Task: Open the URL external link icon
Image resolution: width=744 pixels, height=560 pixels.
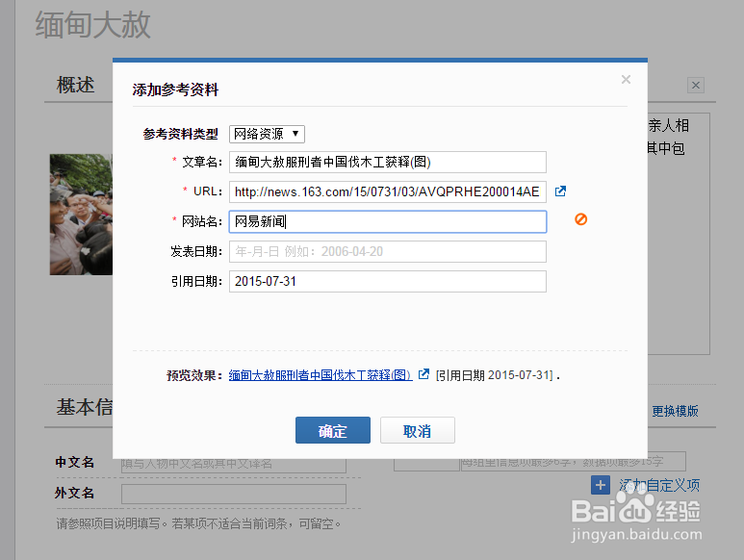Action: click(x=560, y=191)
